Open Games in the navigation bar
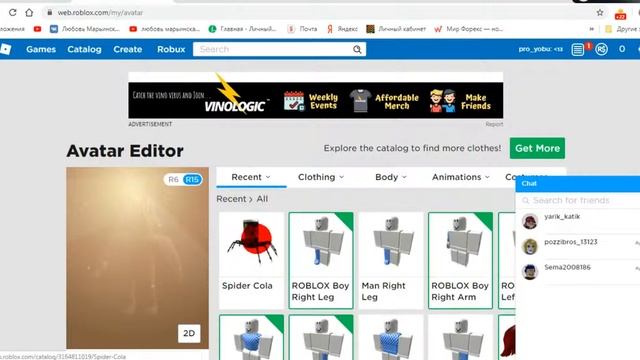The height and width of the screenshot is (360, 640). click(41, 49)
